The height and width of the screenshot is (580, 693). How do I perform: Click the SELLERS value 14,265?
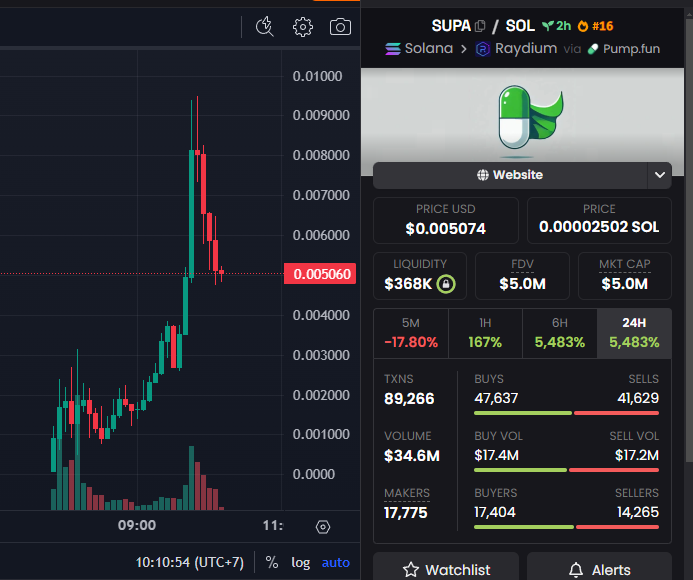pyautogui.click(x=638, y=512)
